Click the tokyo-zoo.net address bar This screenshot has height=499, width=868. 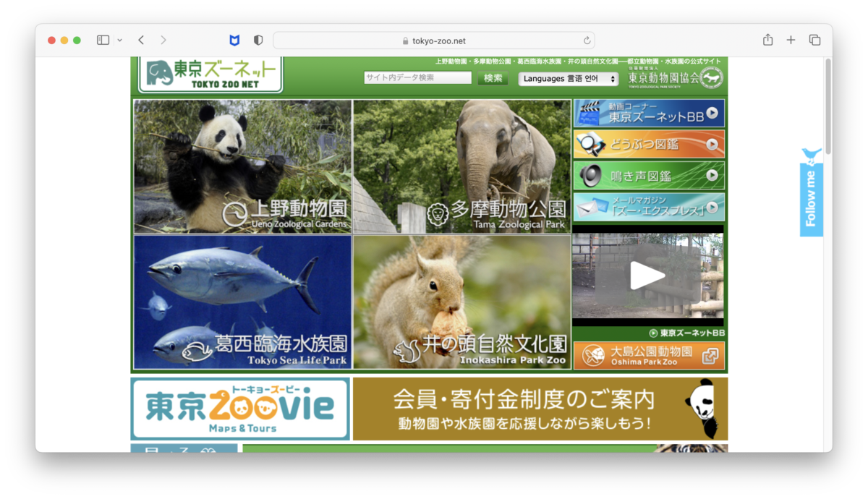coord(434,40)
